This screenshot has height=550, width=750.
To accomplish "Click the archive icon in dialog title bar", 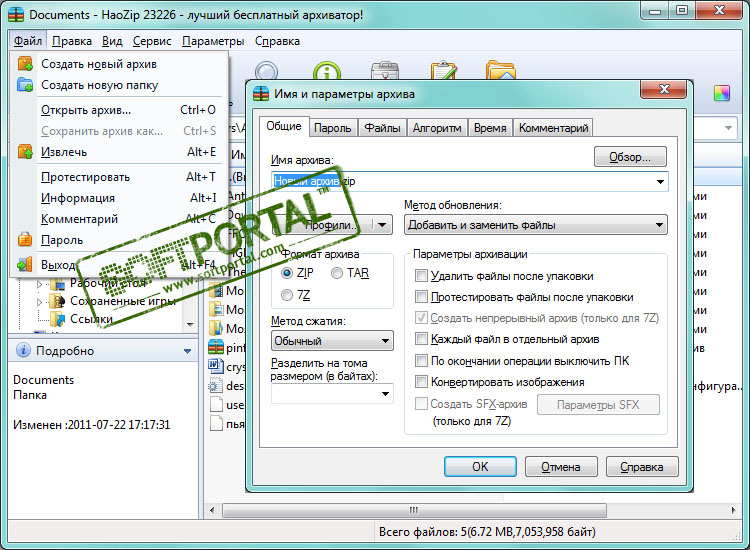I will click(261, 94).
